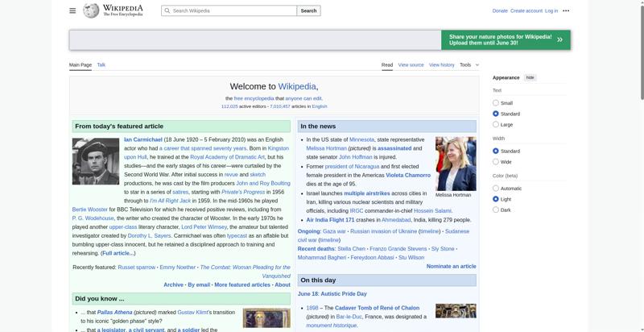The image size is (644, 332).
Task: Hide the Appearance panel
Action: coord(530,77)
